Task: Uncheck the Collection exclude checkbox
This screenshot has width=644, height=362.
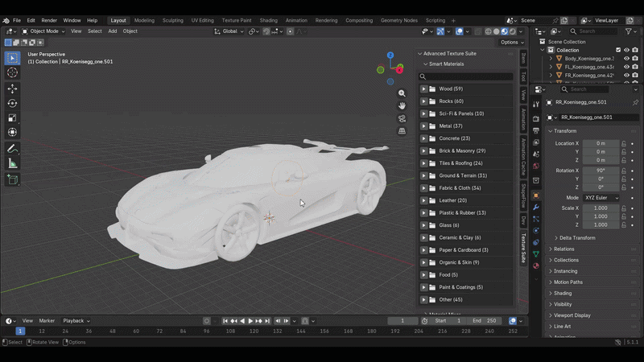Action: [x=618, y=50]
